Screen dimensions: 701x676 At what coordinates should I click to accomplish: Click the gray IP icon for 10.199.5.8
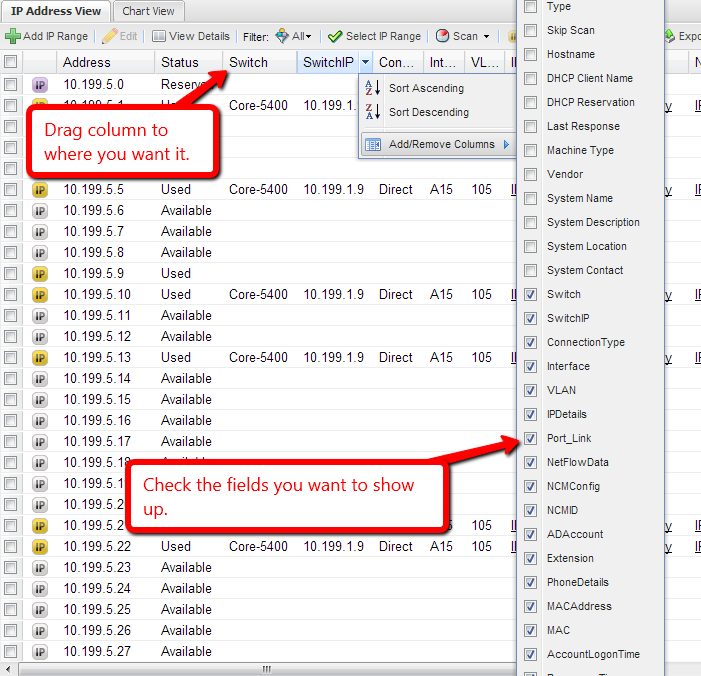(40, 253)
